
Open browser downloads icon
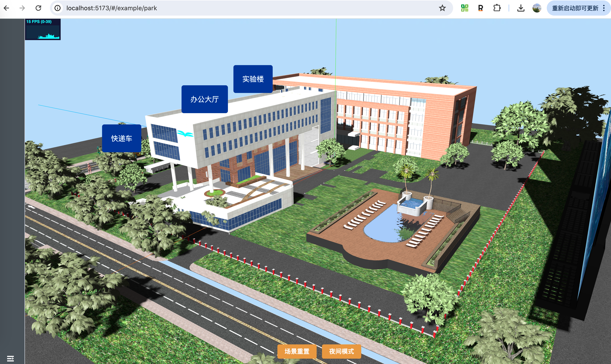pos(521,8)
